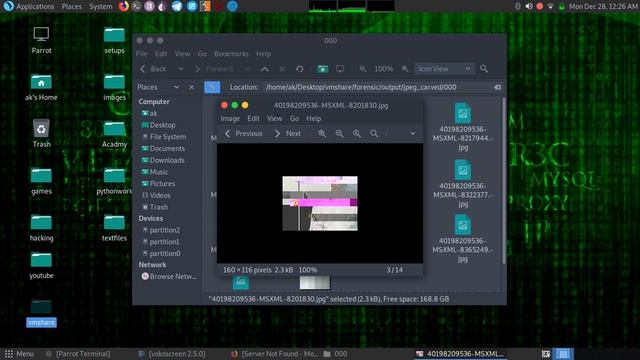This screenshot has width=640, height=360.
Task: Zoom in icons in file manager toolbar
Action: click(x=405, y=69)
